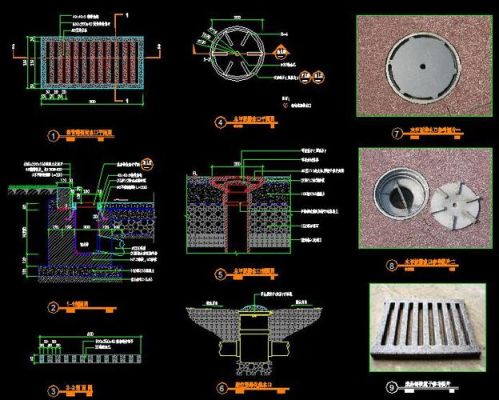This screenshot has width=499, height=400.
Task: Click the numbered title bubble 5
Action: (220, 275)
